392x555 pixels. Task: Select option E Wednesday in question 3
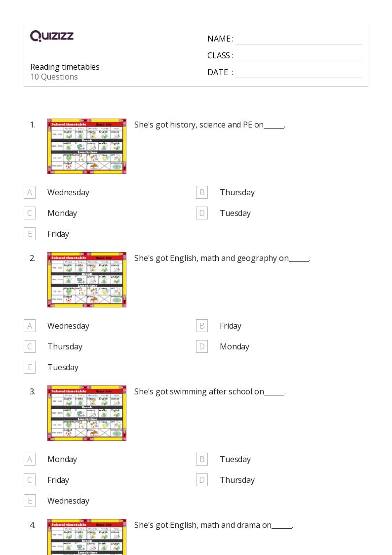tap(30, 501)
